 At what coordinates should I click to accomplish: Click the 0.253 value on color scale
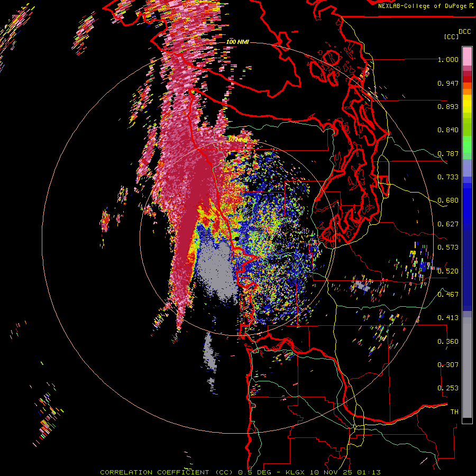click(448, 388)
